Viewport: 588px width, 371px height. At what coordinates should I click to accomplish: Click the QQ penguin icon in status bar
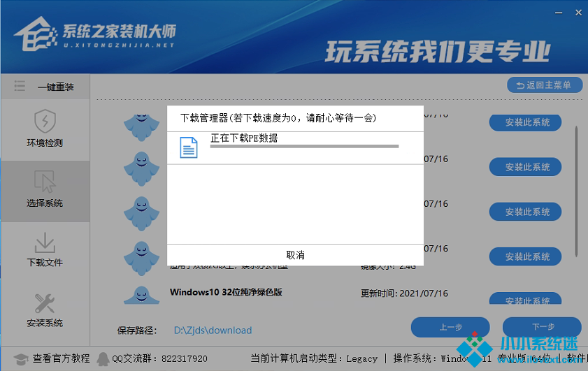coord(103,358)
